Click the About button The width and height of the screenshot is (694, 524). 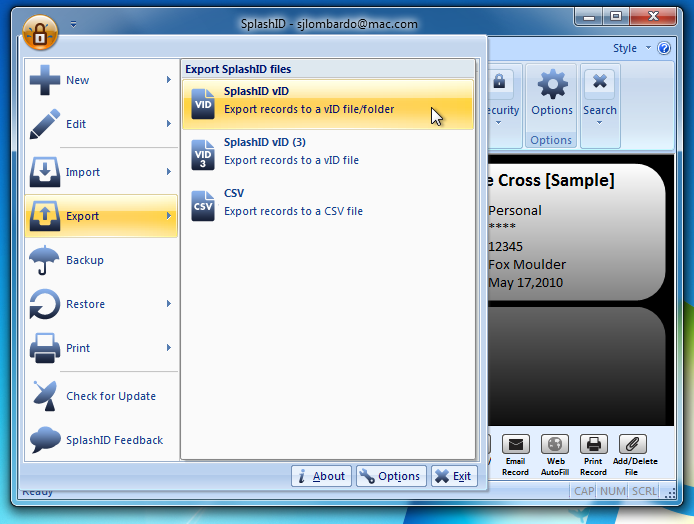click(x=321, y=476)
